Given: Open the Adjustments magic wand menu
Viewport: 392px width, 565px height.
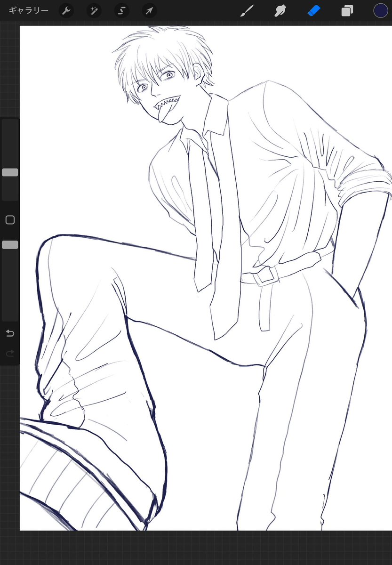Looking at the screenshot, I should tap(94, 10).
